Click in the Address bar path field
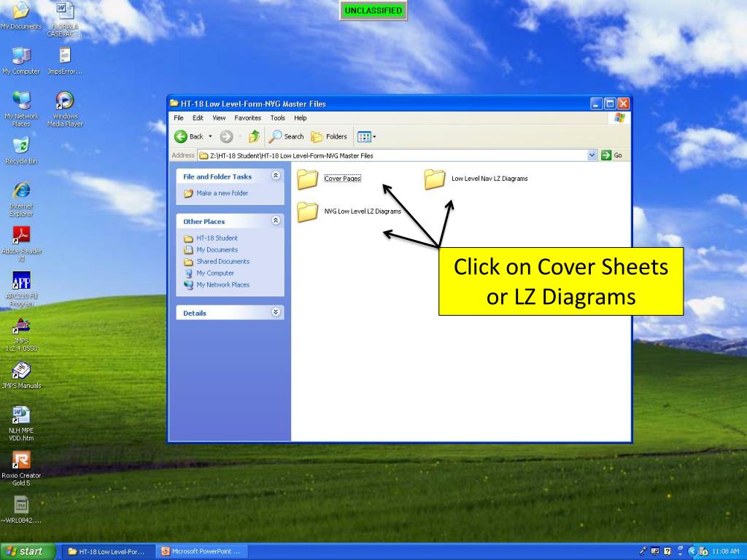 point(393,155)
